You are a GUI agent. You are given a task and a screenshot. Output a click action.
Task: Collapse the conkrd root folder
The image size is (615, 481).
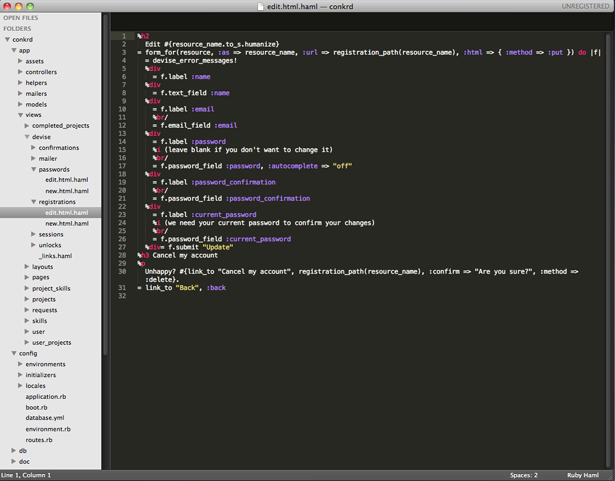(x=7, y=40)
